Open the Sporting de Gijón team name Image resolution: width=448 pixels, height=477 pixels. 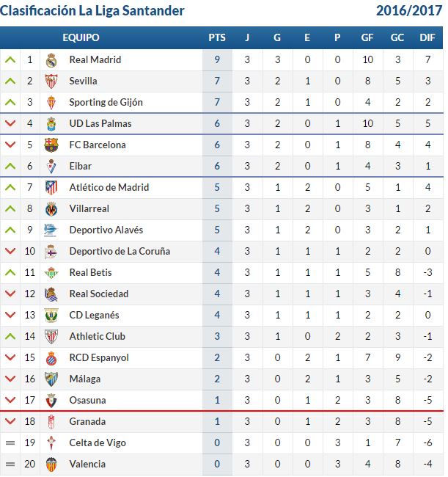point(106,103)
